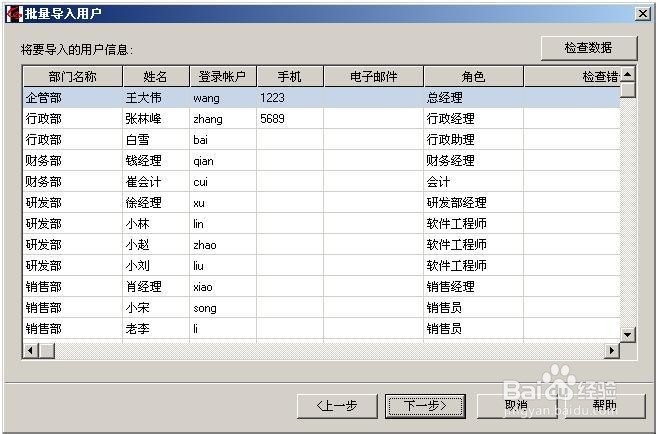The height and width of the screenshot is (434, 656).
Task: Click the 检查错 column header
Action: [572, 77]
